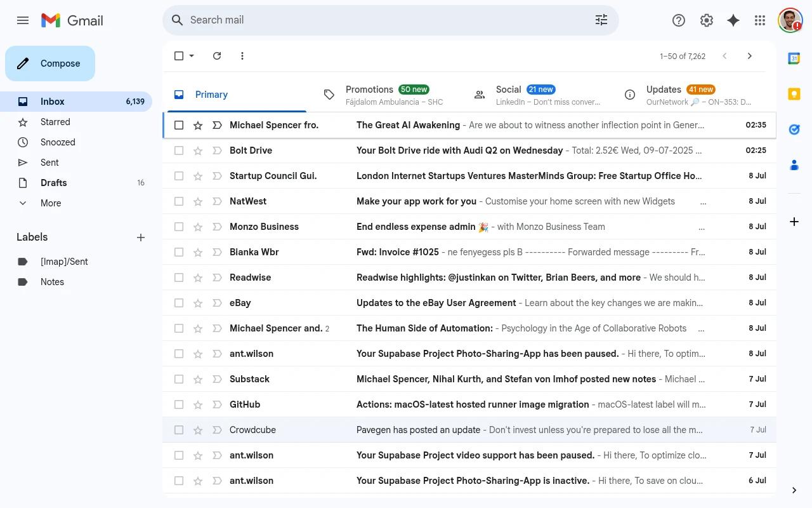
Task: Open Settings gear icon
Action: pyautogui.click(x=707, y=20)
